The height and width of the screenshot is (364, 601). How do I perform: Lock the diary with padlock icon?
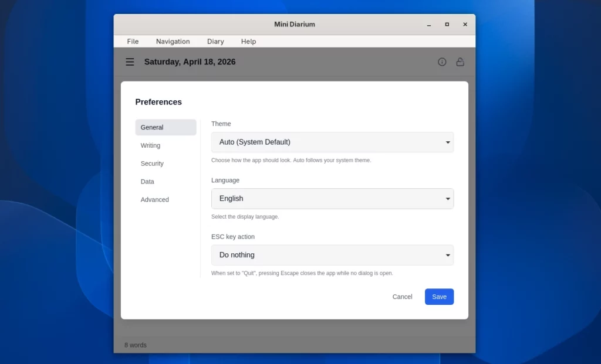(x=460, y=62)
